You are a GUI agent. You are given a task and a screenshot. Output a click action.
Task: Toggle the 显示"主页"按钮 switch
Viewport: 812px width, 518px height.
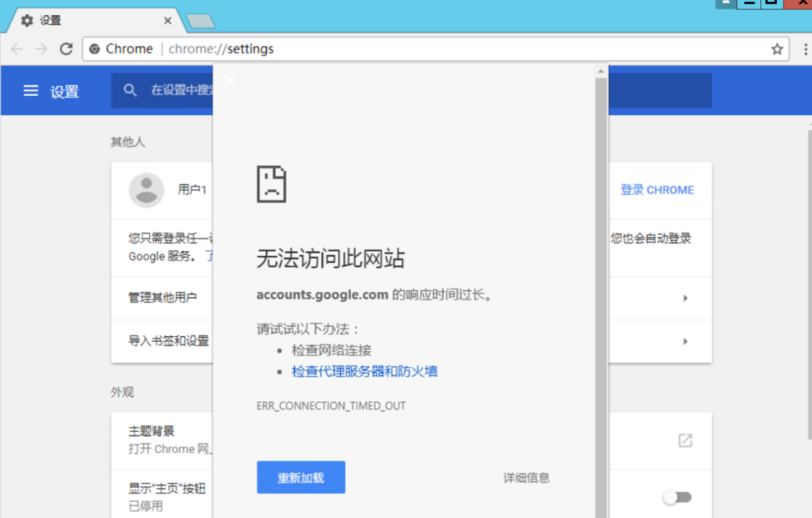point(677,497)
